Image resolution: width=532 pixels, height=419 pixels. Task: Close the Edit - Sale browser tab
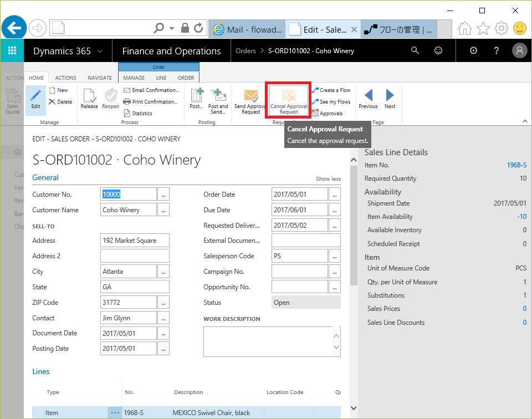[x=354, y=29]
